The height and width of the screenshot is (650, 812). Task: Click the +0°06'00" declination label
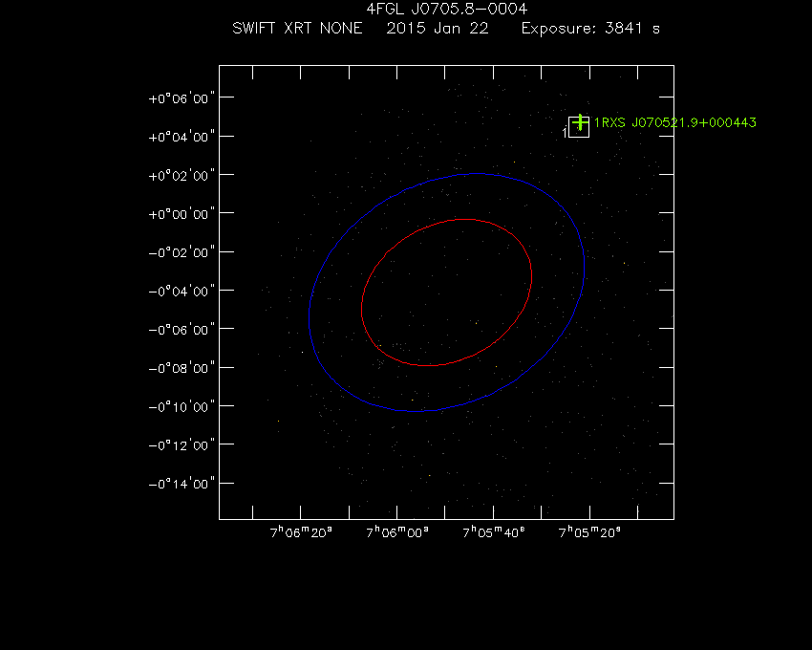click(x=182, y=98)
